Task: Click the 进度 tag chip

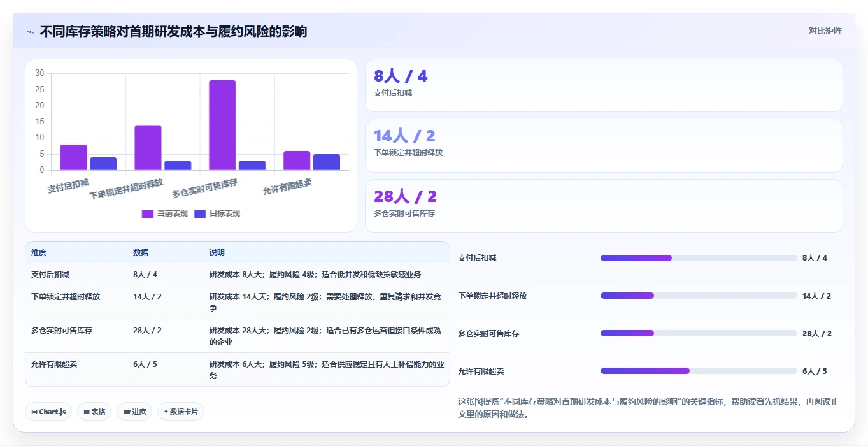Action: [134, 412]
